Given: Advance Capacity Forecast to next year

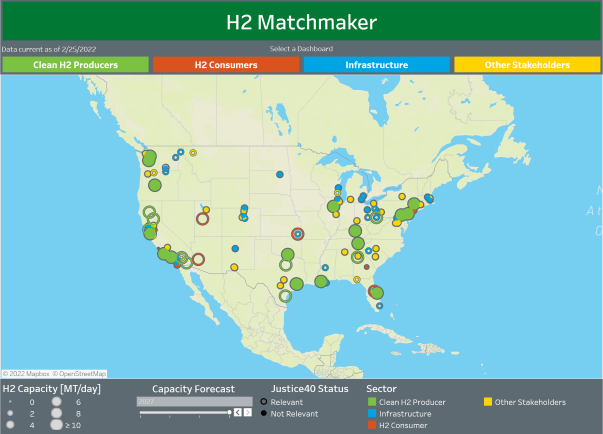Looking at the screenshot, I should point(248,412).
